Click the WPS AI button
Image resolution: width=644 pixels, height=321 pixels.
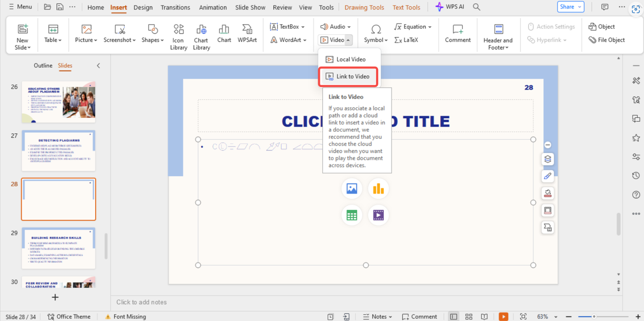(450, 7)
